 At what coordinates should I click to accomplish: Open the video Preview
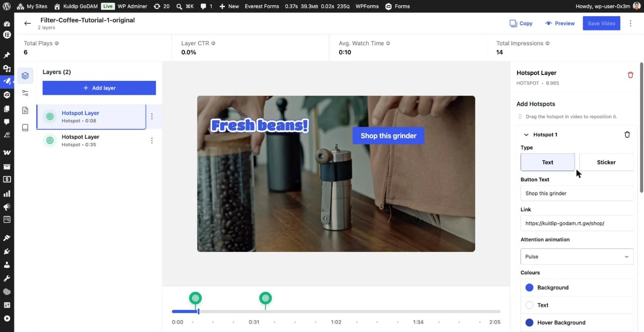[560, 23]
